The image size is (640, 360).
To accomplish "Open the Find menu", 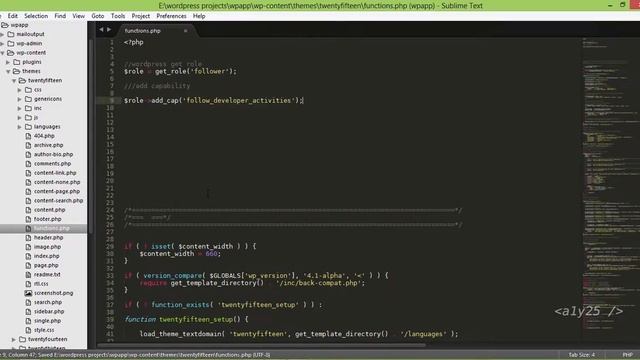I will pyautogui.click(x=60, y=16).
